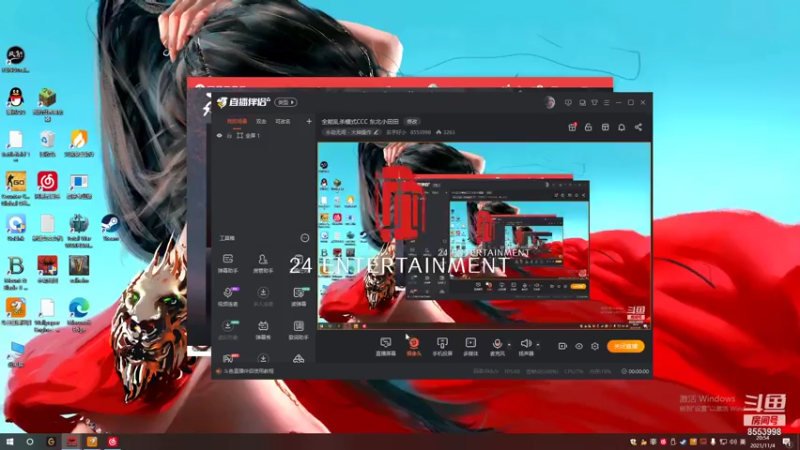Switch to the second scene tab 双击

click(261, 121)
